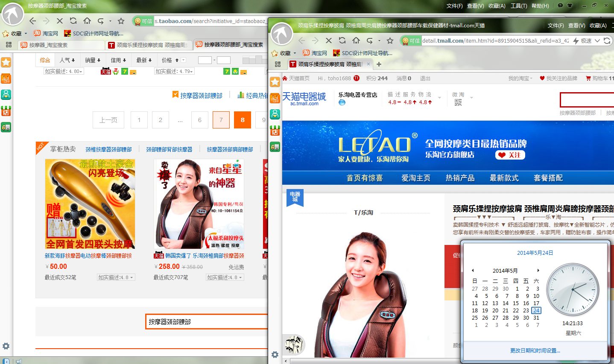Screen dimensions: 614x364
Task: Open the 帮助(H) menu in the Taobao window
Action: click(540, 6)
